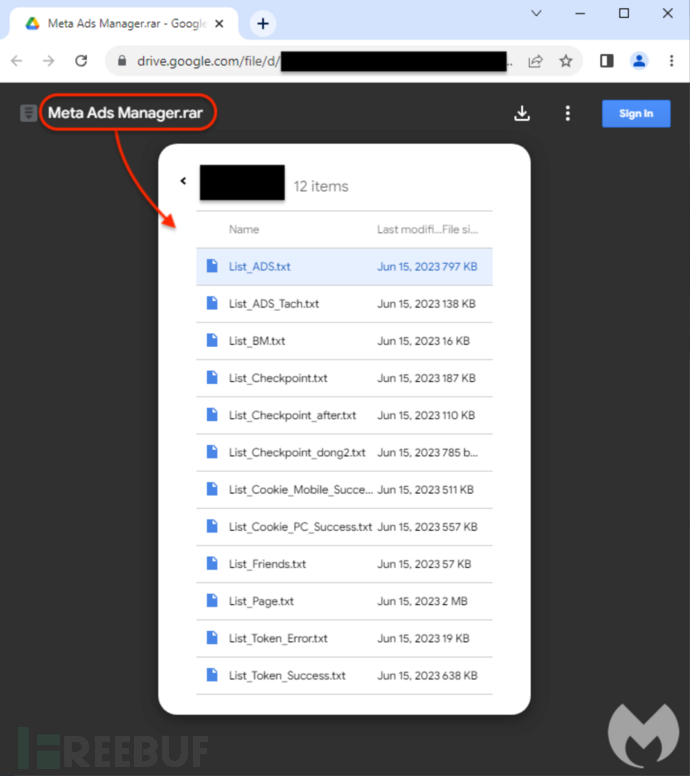Click the blue Sign in button
Viewport: 690px width, 776px height.
pyautogui.click(x=635, y=114)
